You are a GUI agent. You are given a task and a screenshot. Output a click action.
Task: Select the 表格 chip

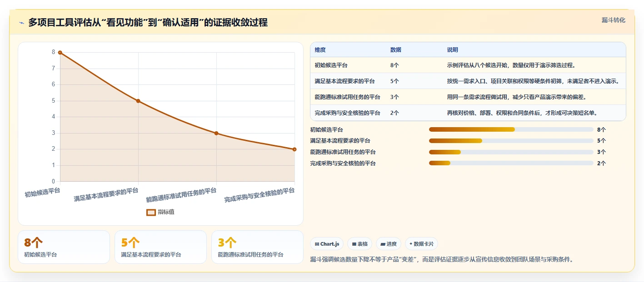click(359, 244)
